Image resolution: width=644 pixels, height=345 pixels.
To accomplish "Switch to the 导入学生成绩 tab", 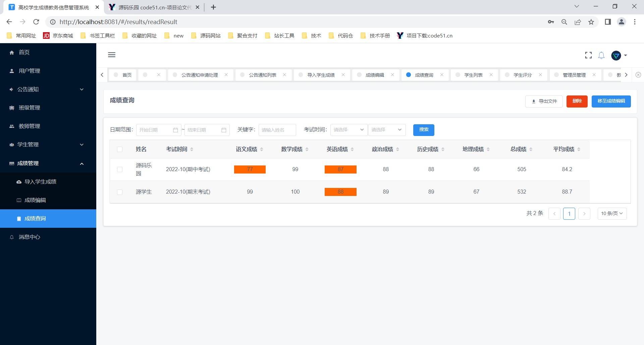I will point(321,75).
